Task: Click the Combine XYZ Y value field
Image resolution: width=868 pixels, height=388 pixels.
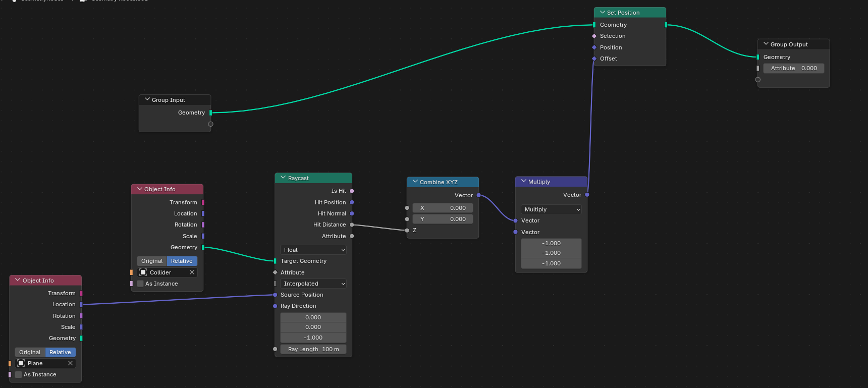Action: click(443, 219)
